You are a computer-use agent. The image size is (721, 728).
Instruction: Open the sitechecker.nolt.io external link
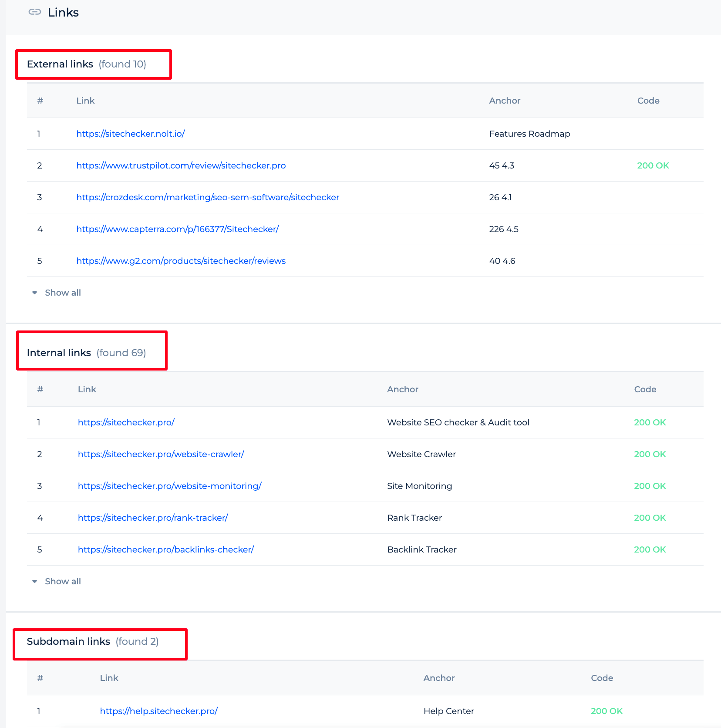coord(131,134)
